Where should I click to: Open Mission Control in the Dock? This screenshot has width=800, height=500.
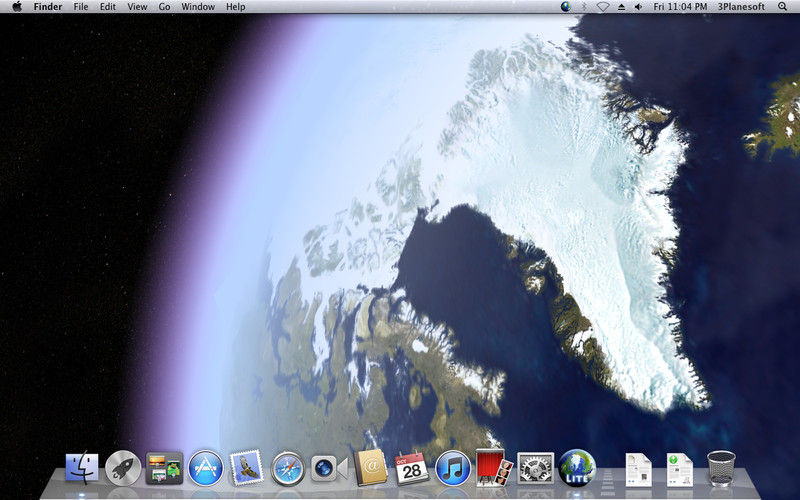(x=164, y=468)
